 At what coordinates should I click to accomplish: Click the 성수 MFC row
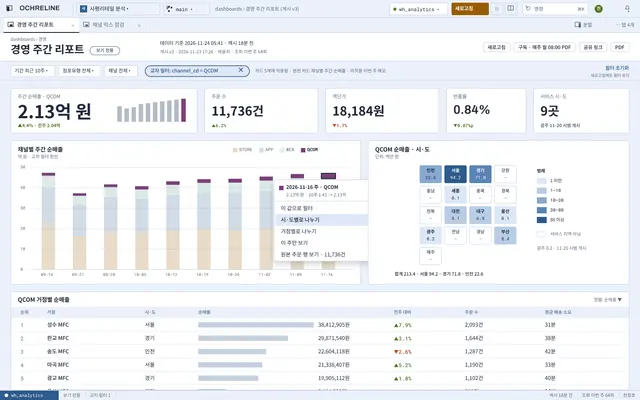point(320,325)
